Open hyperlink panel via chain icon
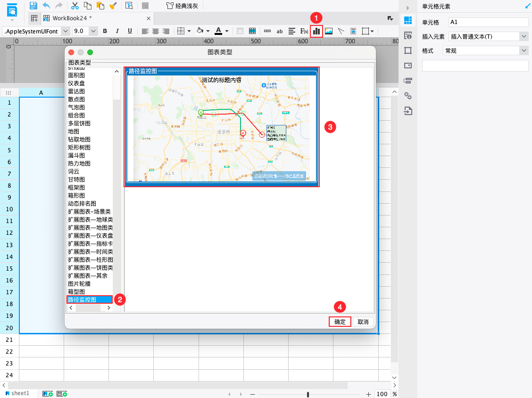This screenshot has width=532, height=398. pos(408,96)
